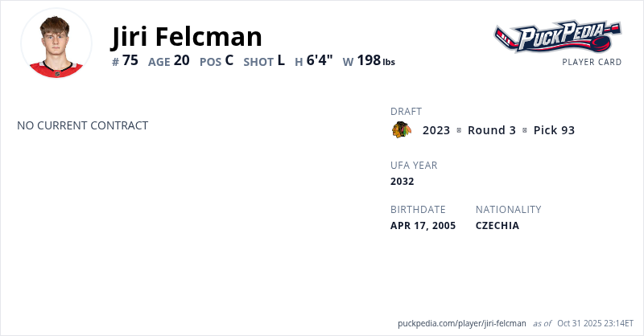This screenshot has width=644, height=336.
Task: Click the Pick 93 draft text
Action: tap(554, 130)
